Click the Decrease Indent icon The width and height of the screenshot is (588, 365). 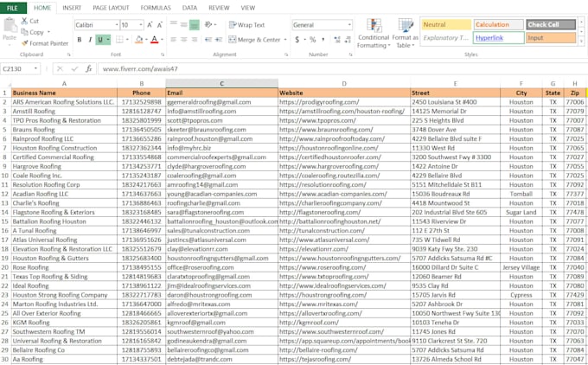pyautogui.click(x=208, y=40)
